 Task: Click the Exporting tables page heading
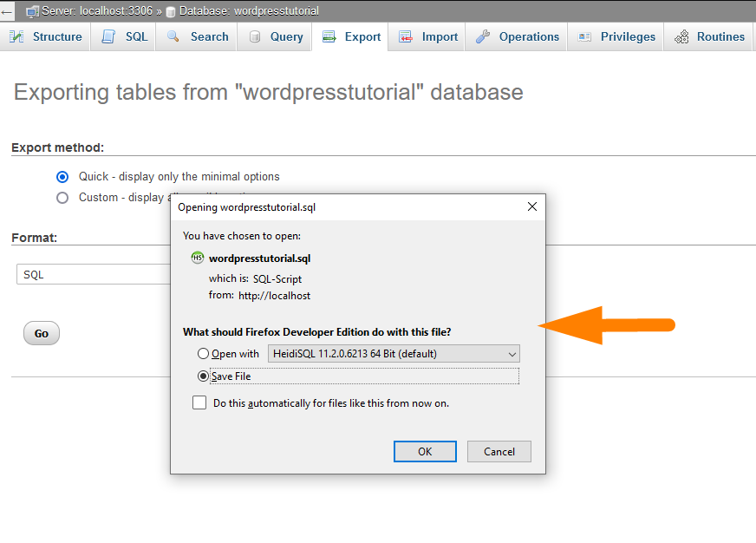click(x=268, y=92)
